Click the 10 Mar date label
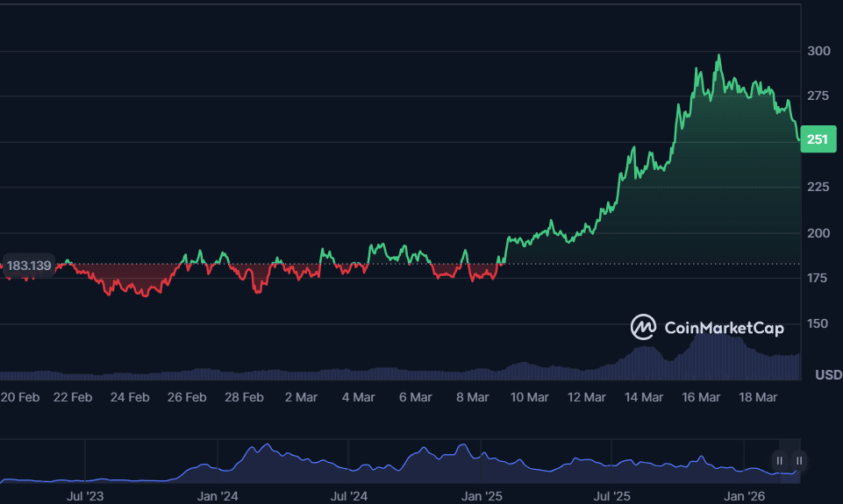This screenshot has width=843, height=504. click(529, 397)
